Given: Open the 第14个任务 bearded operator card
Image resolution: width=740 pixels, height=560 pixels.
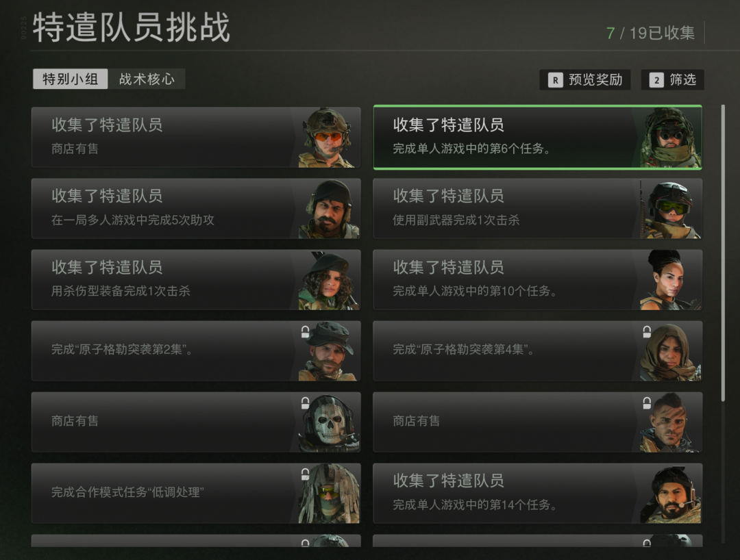Looking at the screenshot, I should click(538, 493).
